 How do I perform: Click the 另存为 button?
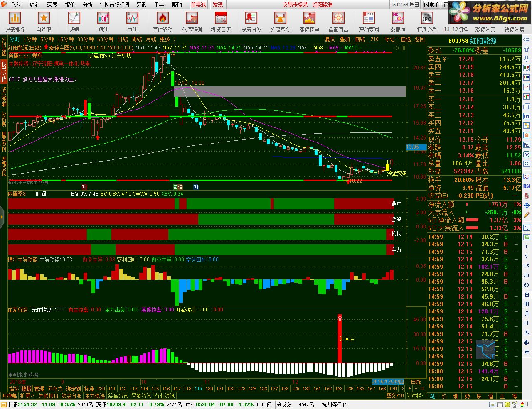55,389
